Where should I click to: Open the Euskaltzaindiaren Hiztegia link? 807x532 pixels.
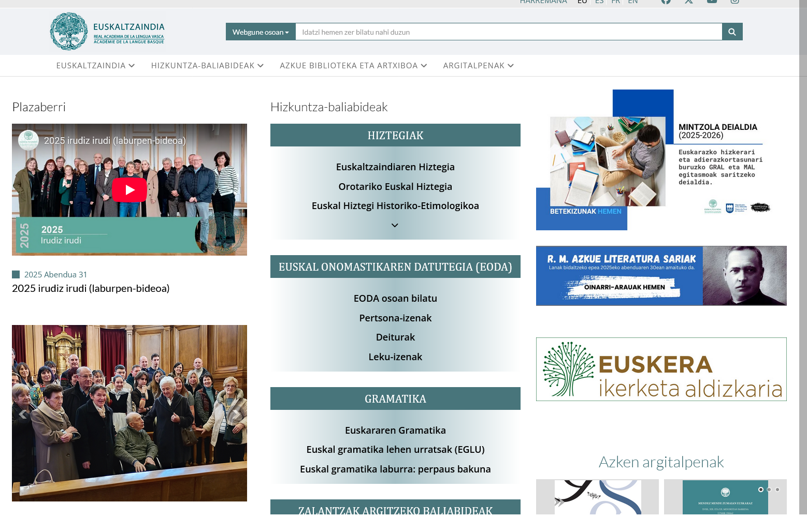(x=395, y=167)
